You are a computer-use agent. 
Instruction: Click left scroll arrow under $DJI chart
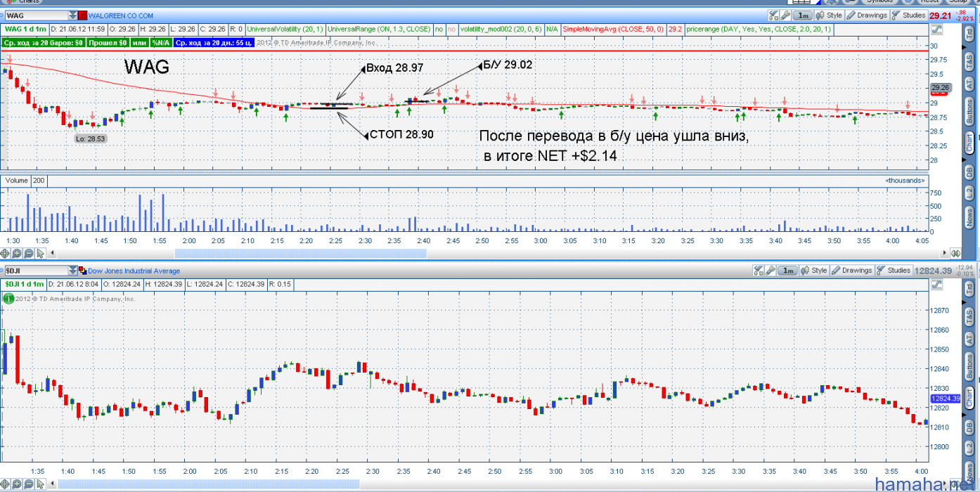coord(53,484)
